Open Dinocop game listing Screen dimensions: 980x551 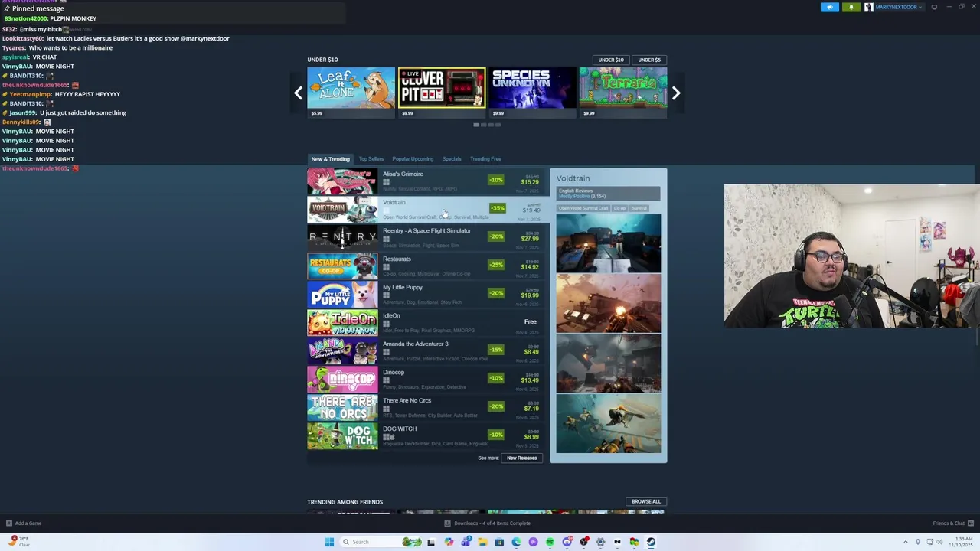425,380
